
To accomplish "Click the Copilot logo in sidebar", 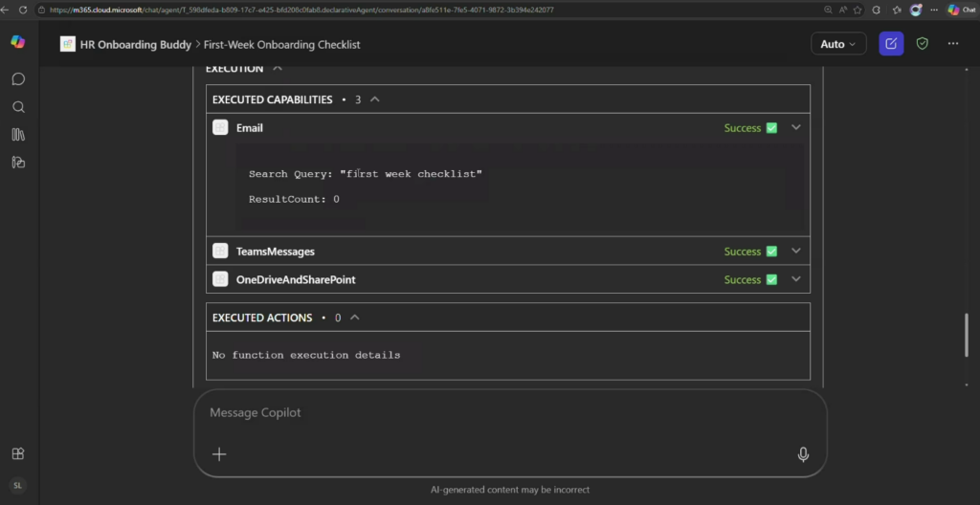I will coord(18,42).
